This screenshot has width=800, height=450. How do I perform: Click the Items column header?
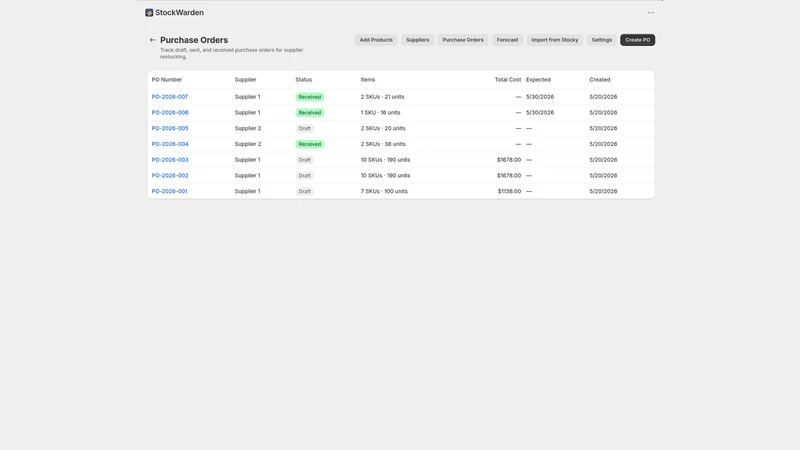pyautogui.click(x=368, y=80)
